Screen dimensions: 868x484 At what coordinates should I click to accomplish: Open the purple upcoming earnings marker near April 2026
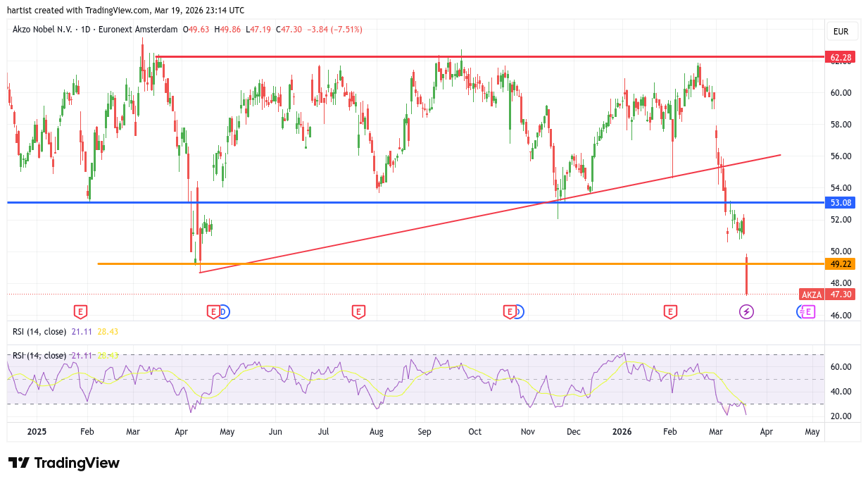point(808,311)
